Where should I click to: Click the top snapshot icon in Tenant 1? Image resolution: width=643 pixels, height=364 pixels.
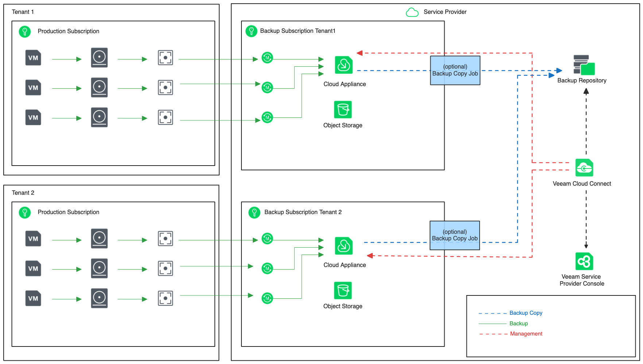[x=166, y=58]
